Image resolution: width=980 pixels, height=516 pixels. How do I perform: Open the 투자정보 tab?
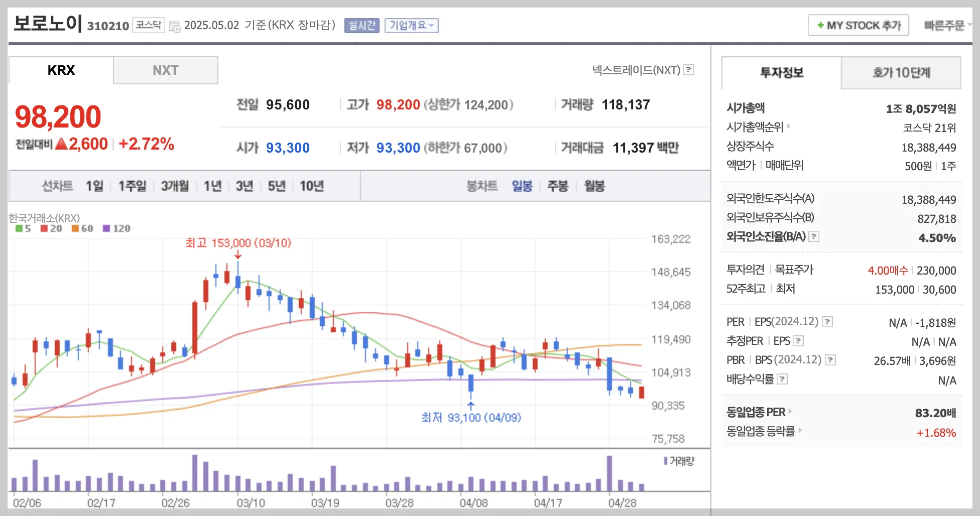pos(782,73)
